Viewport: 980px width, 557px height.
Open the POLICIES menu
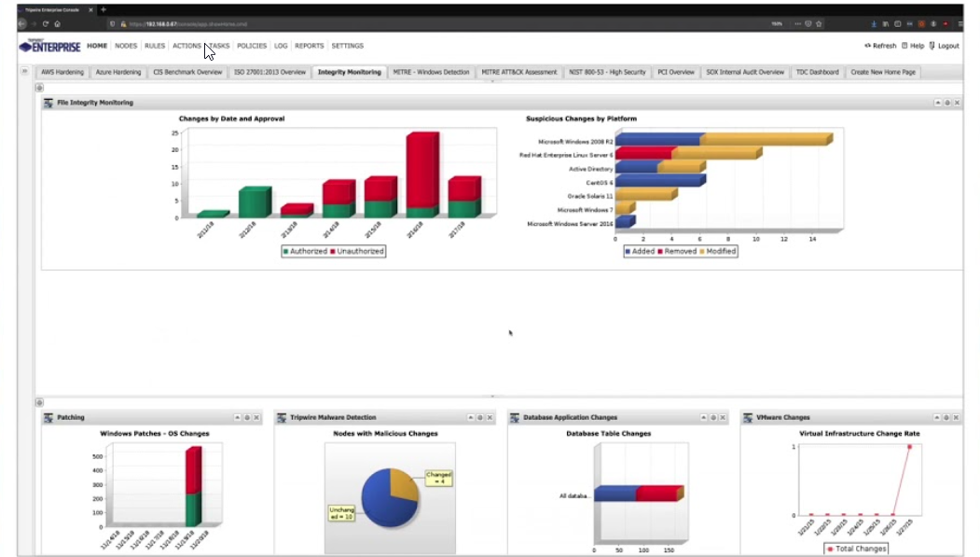click(x=252, y=46)
